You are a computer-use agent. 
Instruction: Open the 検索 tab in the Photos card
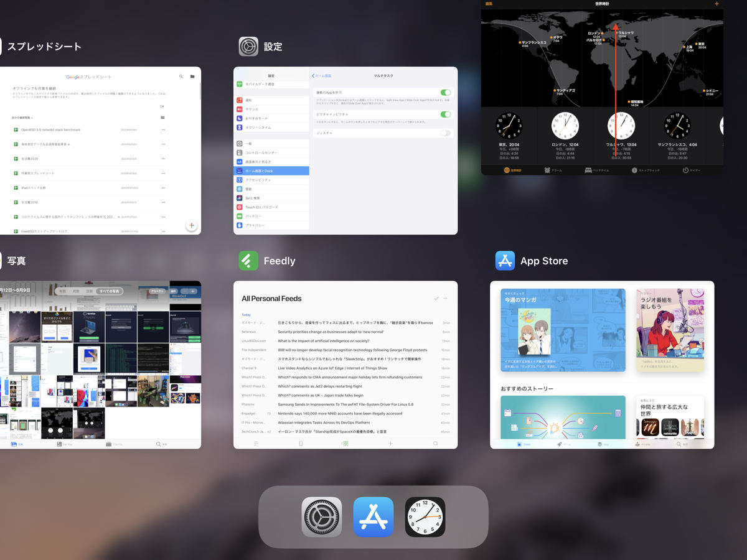tap(162, 444)
